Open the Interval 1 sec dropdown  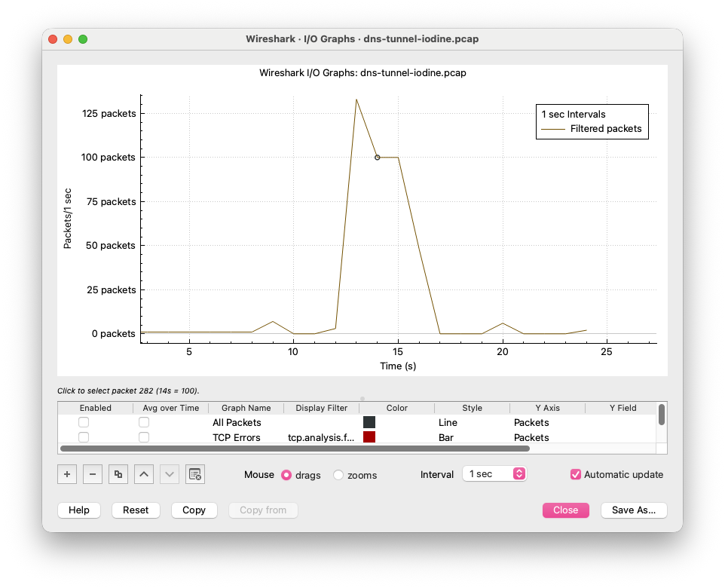(494, 473)
